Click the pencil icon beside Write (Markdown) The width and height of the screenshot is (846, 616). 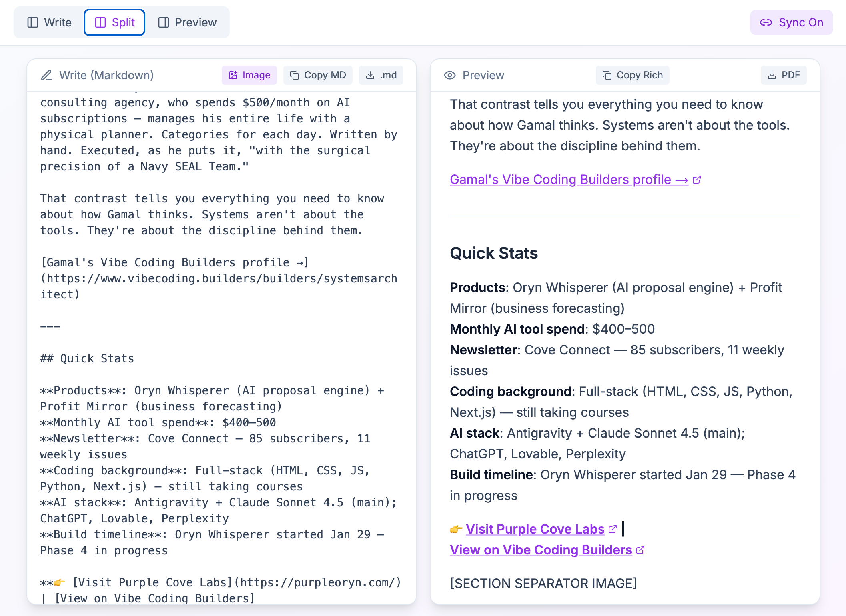[46, 75]
